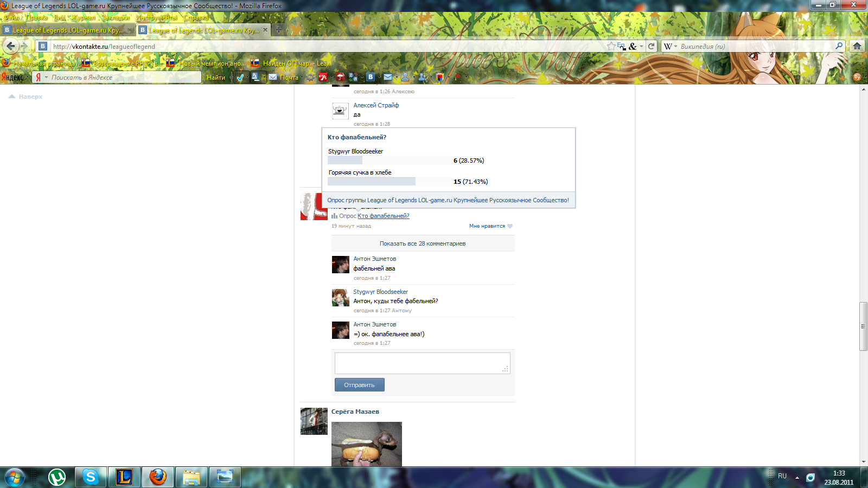Click the Forward navigation arrow
868x488 pixels.
pyautogui.click(x=24, y=46)
